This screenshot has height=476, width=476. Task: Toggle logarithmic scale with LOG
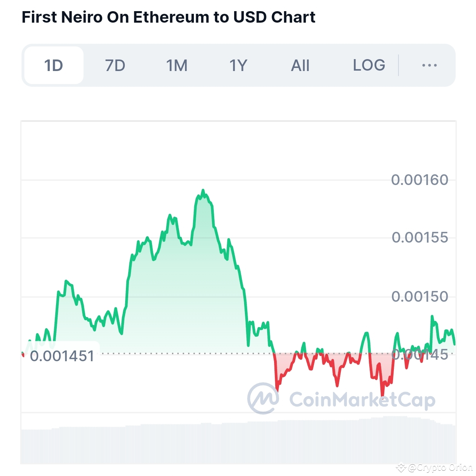pyautogui.click(x=368, y=65)
